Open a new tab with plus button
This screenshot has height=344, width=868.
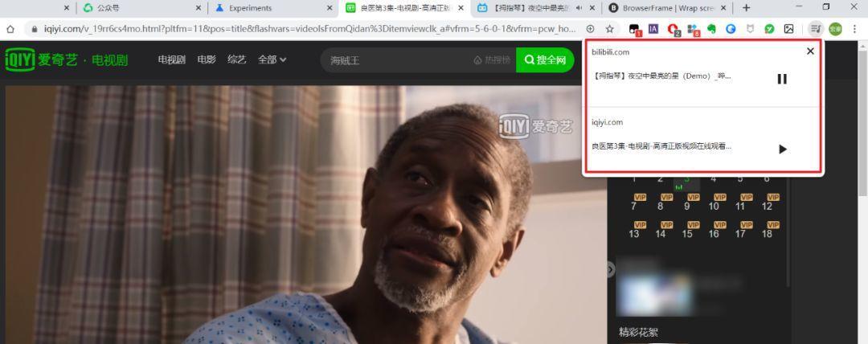click(x=746, y=8)
